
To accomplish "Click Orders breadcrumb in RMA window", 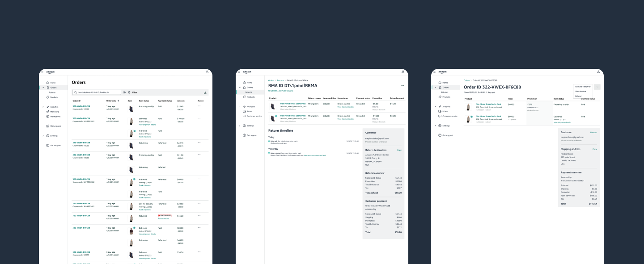I will point(271,80).
